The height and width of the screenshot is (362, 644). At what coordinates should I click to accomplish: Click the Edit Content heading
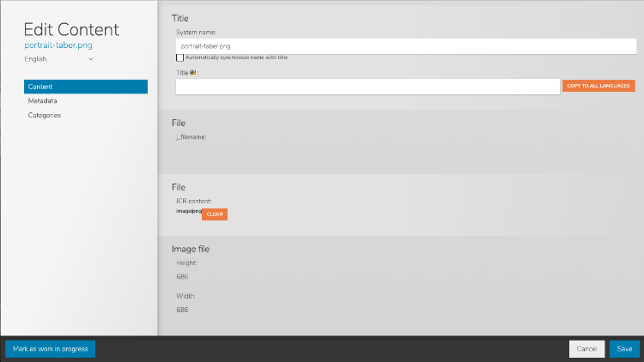pos(71,29)
